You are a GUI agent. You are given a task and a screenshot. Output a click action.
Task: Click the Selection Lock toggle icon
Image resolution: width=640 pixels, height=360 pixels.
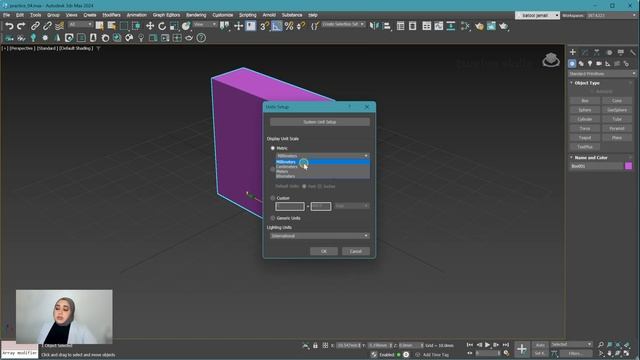[x=315, y=346]
